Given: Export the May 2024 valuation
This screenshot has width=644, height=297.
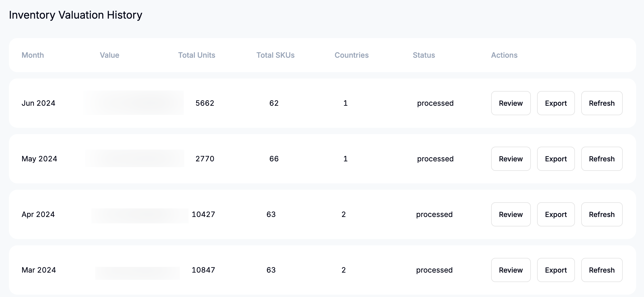Looking at the screenshot, I should tap(556, 159).
